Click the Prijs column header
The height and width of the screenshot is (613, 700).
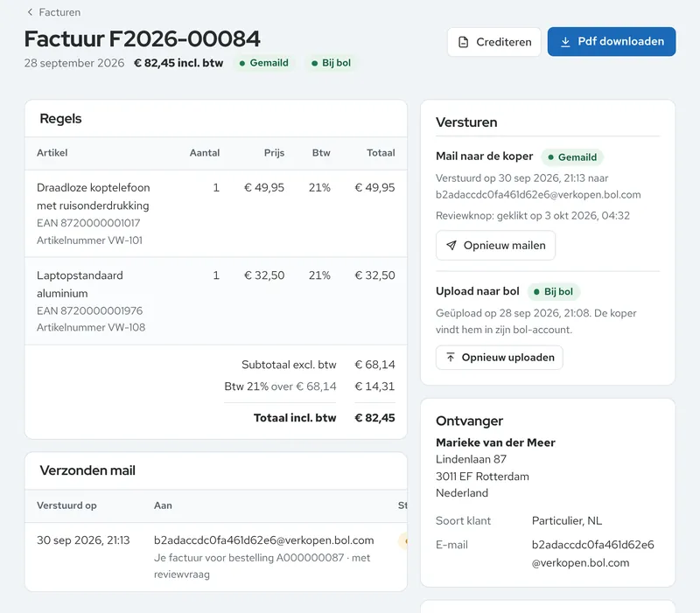[274, 152]
